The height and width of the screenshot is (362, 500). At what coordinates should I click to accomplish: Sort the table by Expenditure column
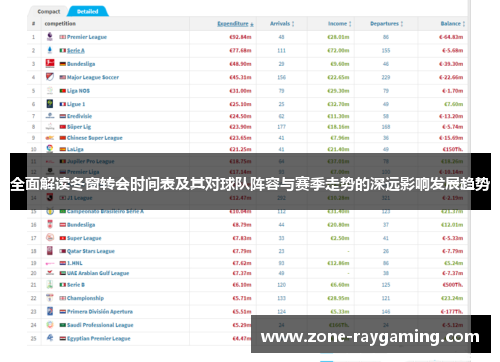[235, 24]
